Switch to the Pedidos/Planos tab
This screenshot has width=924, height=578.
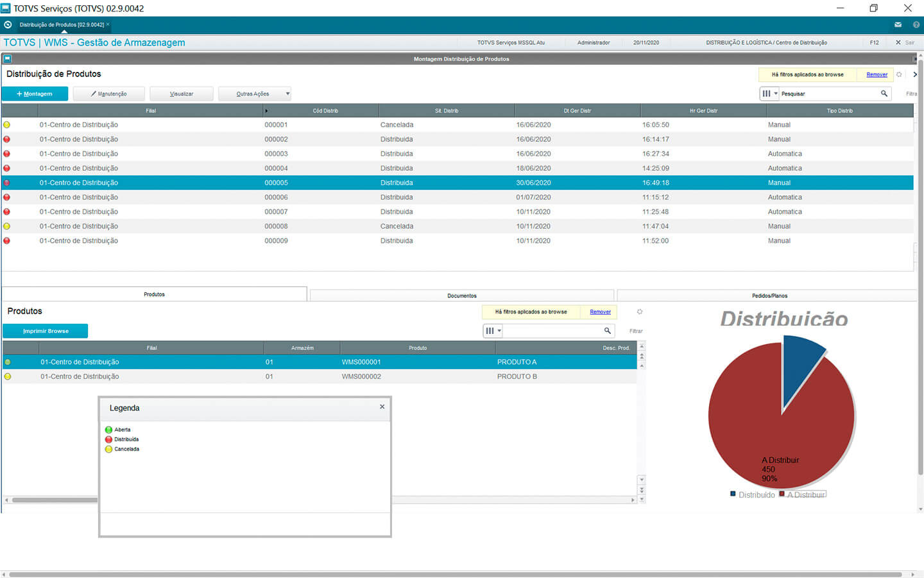(769, 295)
